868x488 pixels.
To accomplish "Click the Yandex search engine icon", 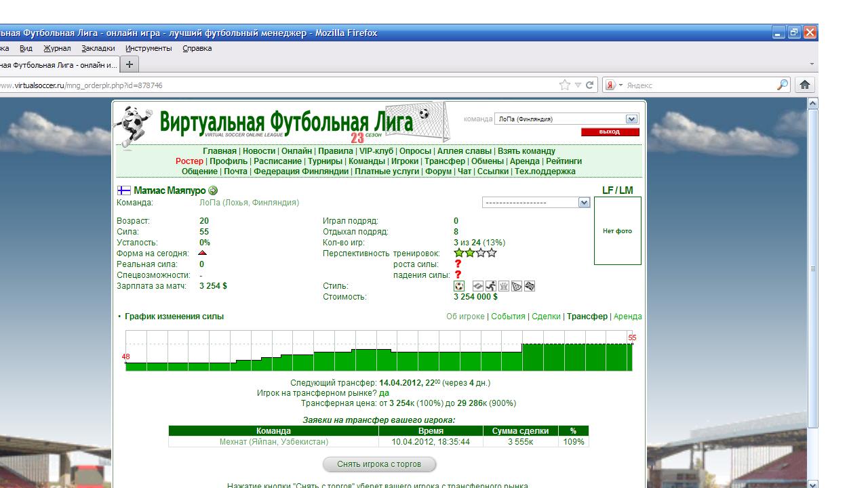I will point(610,85).
